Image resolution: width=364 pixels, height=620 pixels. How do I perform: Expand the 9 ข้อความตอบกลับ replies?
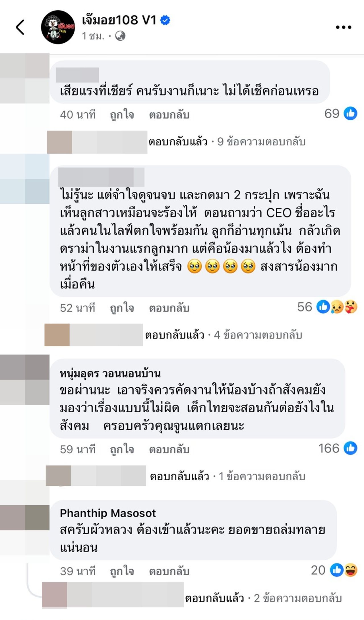(x=261, y=142)
